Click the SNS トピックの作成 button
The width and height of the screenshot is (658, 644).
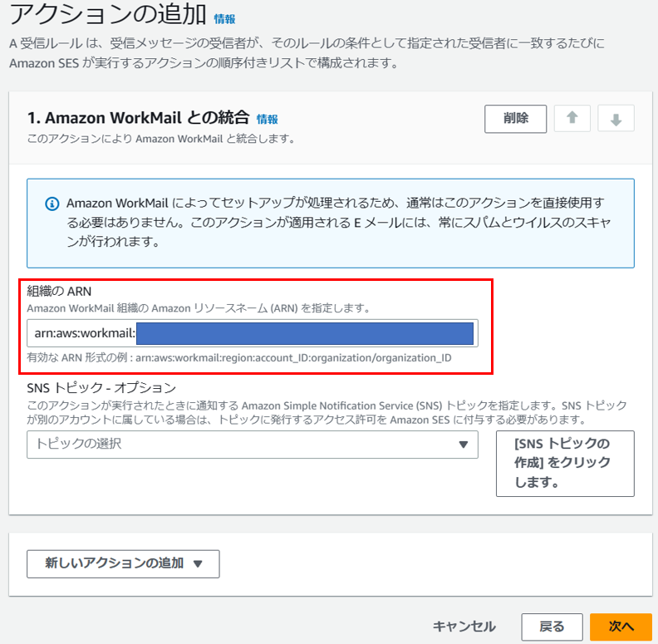point(565,464)
